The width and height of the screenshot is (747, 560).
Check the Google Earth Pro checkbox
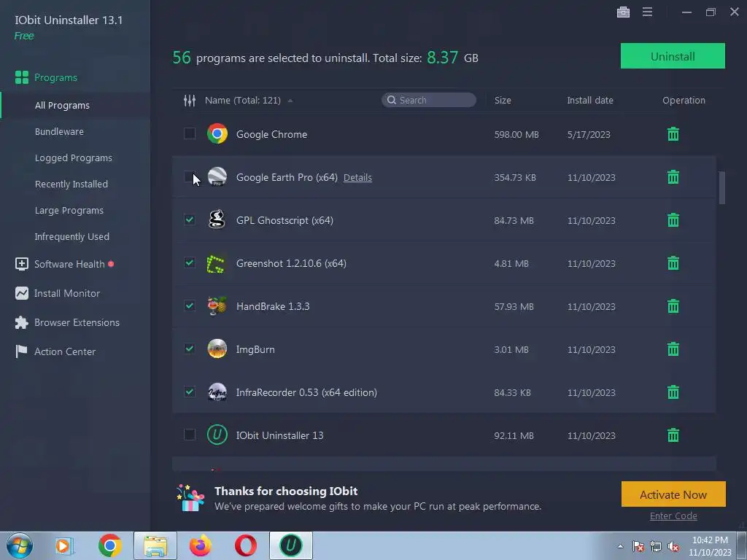pyautogui.click(x=190, y=176)
